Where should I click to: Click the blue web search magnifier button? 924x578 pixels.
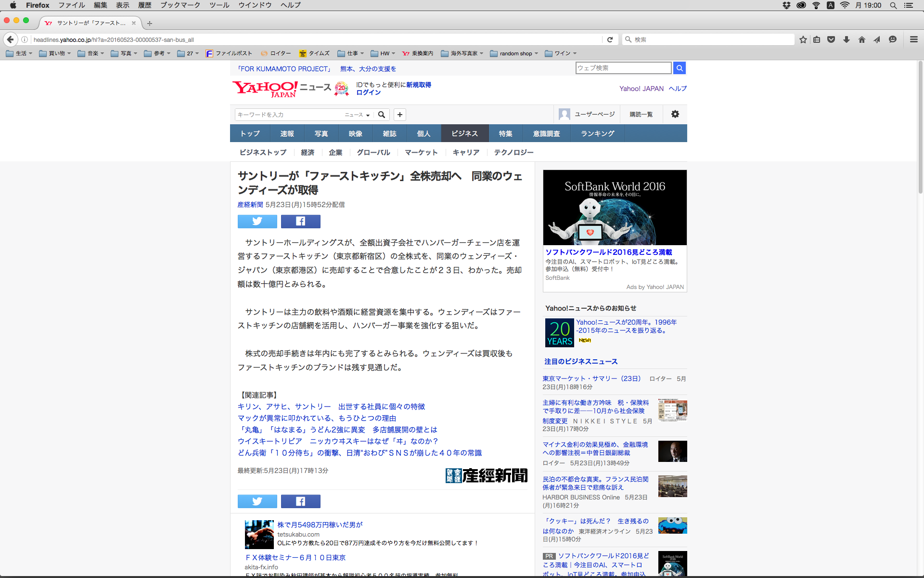click(x=679, y=68)
